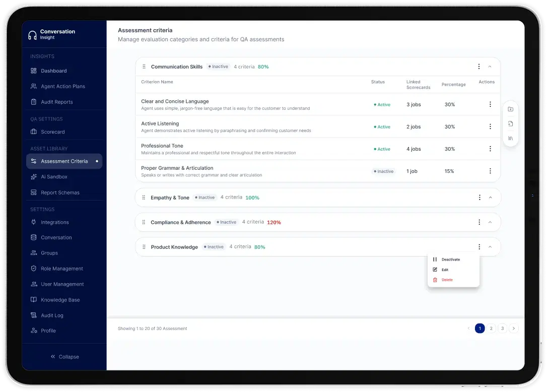The height and width of the screenshot is (392, 547).
Task: Click the 120% value on Compliance & Adherence
Action: [x=274, y=222]
